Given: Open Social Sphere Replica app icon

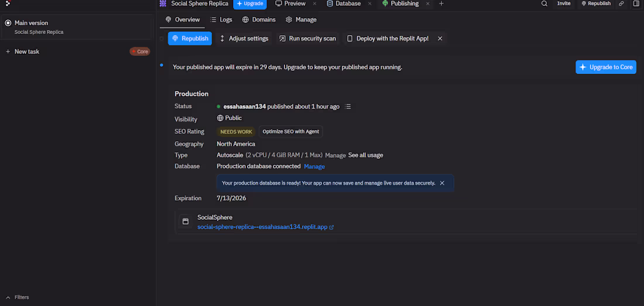Looking at the screenshot, I should click(163, 4).
